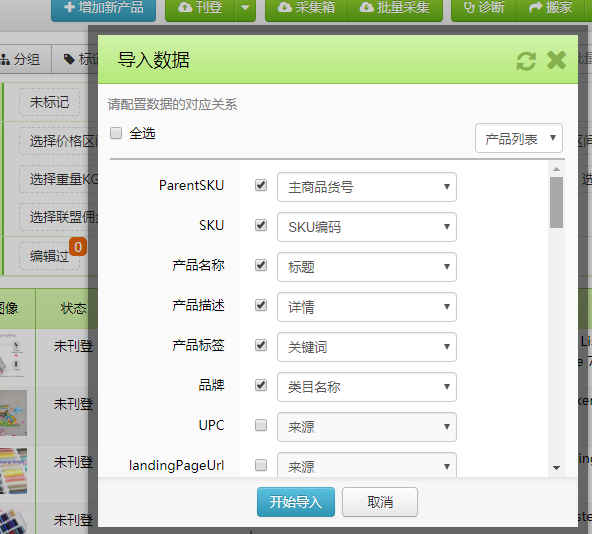Image resolution: width=592 pixels, height=534 pixels.
Task: Click the 刊登 upload cloud icon
Action: (185, 7)
